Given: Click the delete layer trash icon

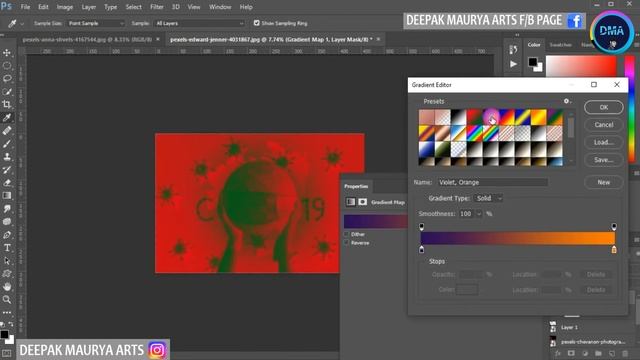Looking at the screenshot, I should click(x=625, y=353).
